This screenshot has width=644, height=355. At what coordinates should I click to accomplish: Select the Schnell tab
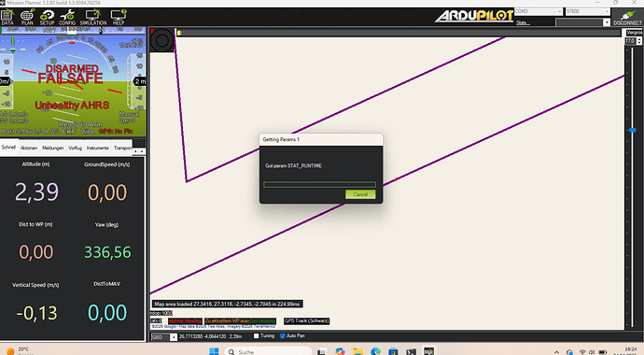click(x=8, y=147)
